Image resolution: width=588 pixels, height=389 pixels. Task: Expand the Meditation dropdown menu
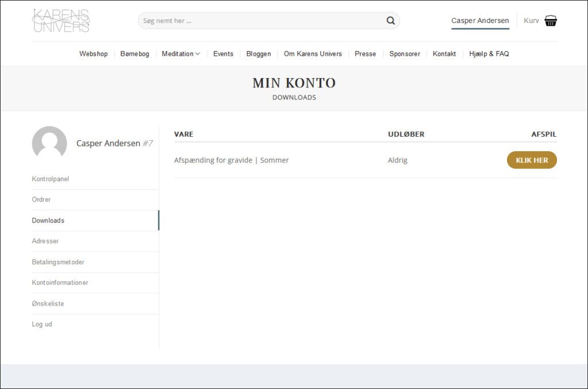tap(180, 54)
